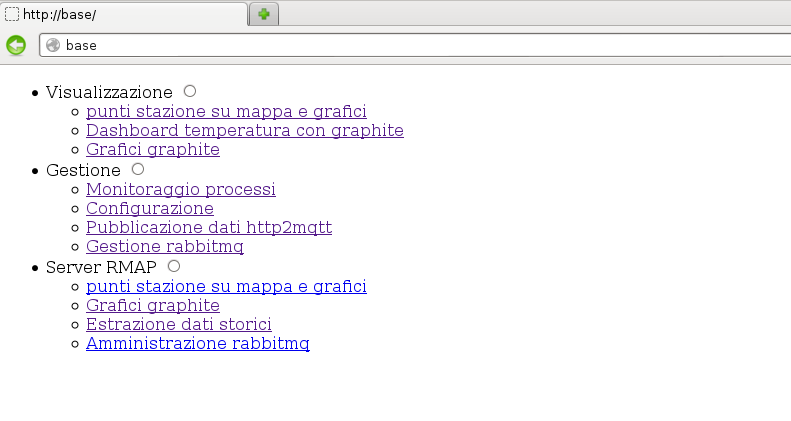Click the green back arrow button
Image resolution: width=791 pixels, height=421 pixels.
(x=16, y=45)
